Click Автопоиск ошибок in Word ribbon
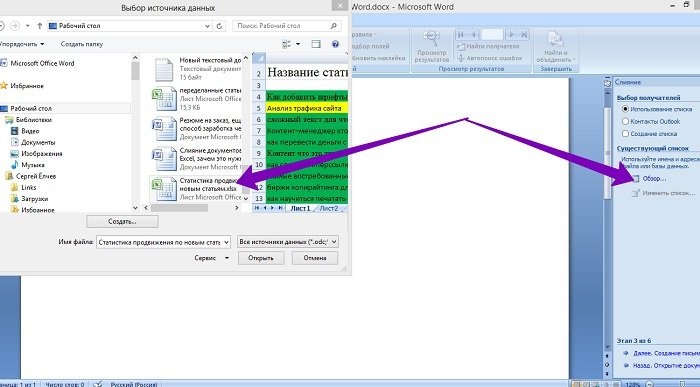Screen dimensions: 700x387 pos(490,58)
